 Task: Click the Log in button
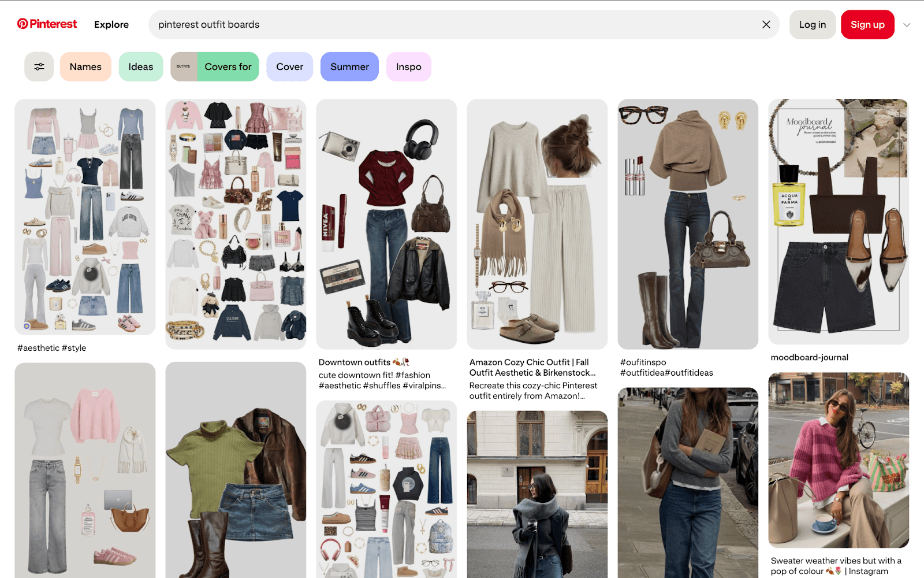(x=812, y=24)
